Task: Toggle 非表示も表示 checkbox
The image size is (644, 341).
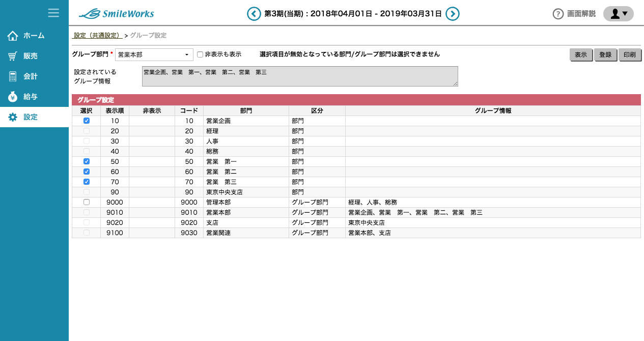Action: click(200, 54)
